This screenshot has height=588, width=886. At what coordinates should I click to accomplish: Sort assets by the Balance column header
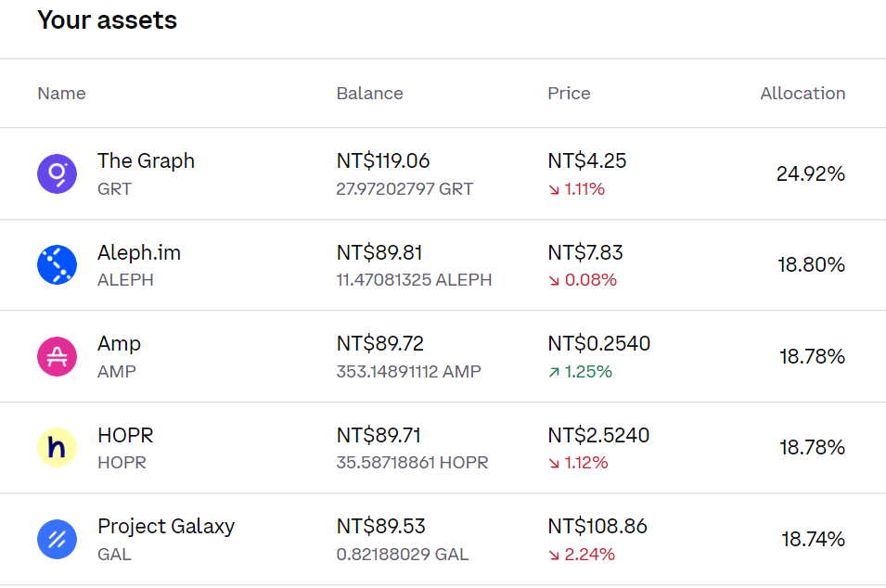click(x=369, y=93)
